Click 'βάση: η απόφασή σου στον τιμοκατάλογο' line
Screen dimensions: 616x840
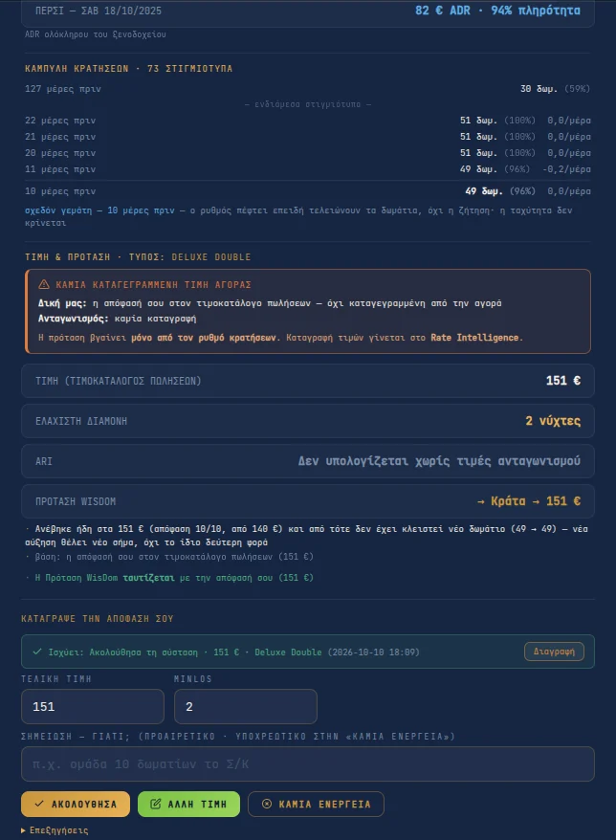(169, 557)
